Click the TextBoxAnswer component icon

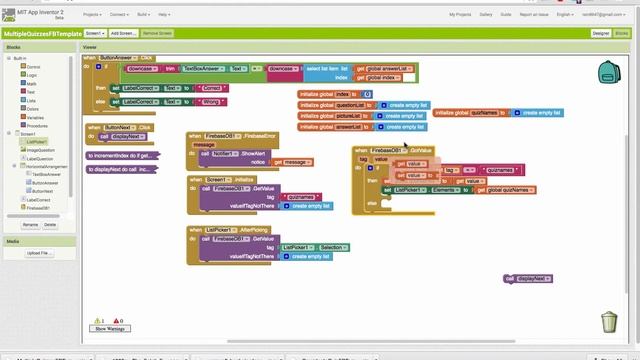29,174
